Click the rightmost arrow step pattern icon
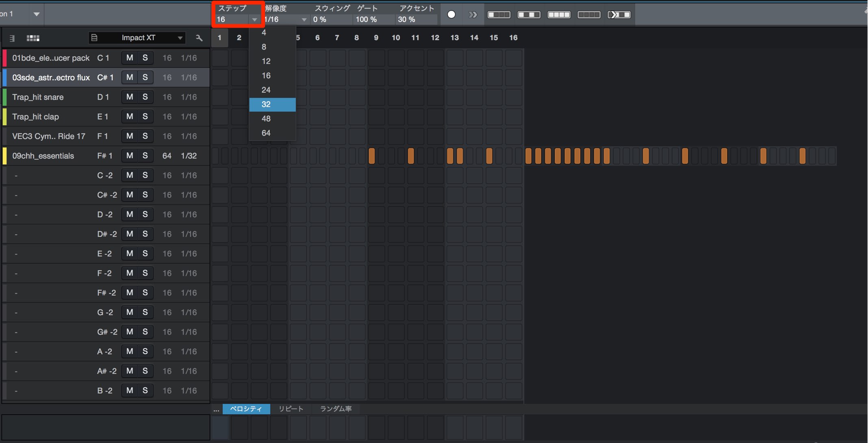Viewport: 868px width, 443px height. click(619, 15)
